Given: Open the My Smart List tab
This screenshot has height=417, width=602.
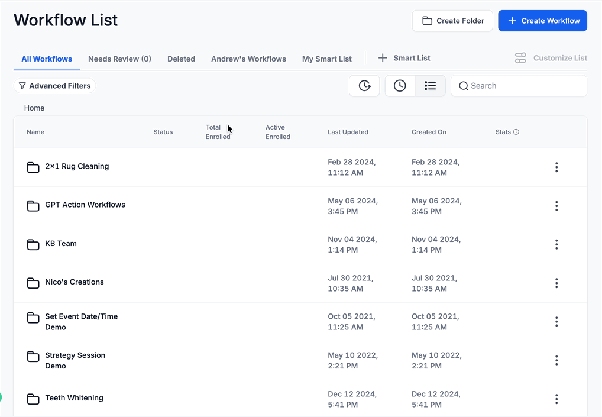Looking at the screenshot, I should pyautogui.click(x=327, y=59).
